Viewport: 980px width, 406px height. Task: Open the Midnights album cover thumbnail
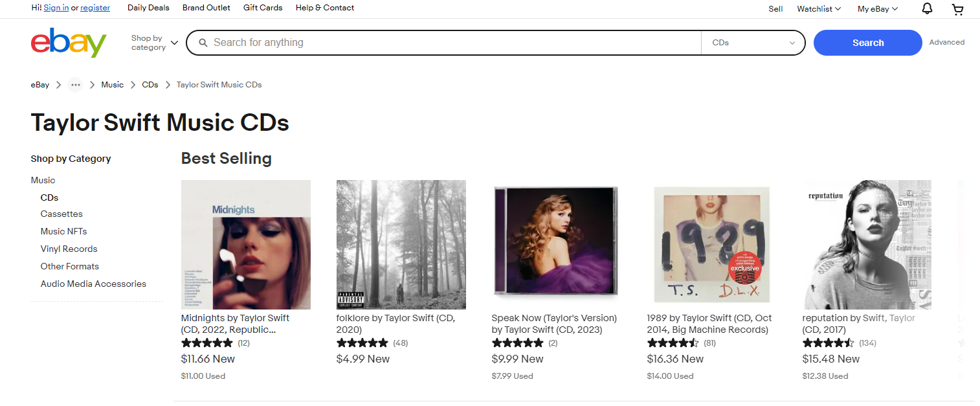tap(246, 245)
